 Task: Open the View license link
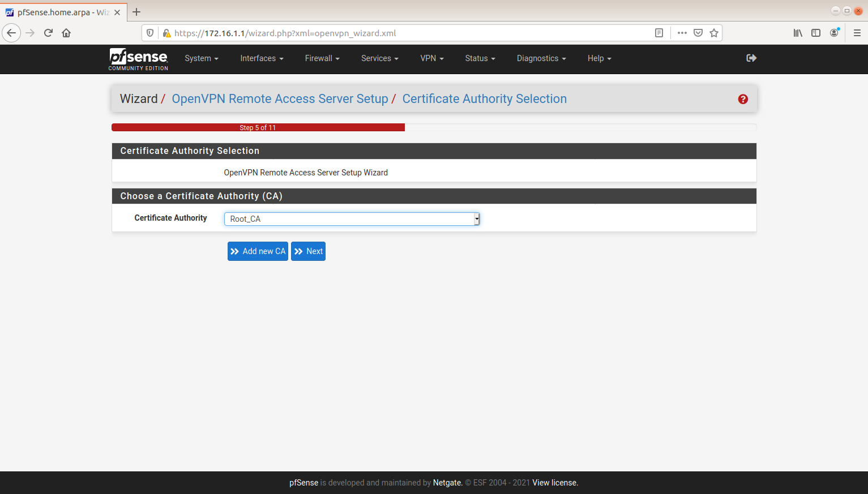pyautogui.click(x=555, y=483)
